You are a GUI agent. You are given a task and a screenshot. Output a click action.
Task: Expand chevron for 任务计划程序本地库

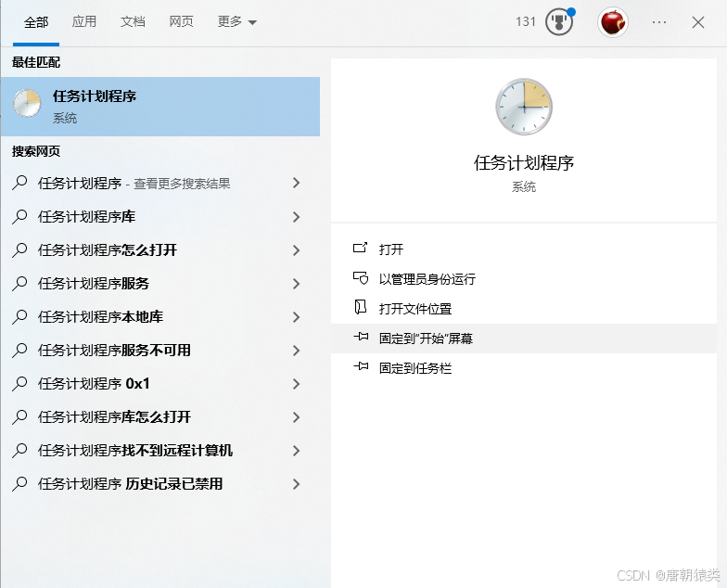tap(297, 317)
